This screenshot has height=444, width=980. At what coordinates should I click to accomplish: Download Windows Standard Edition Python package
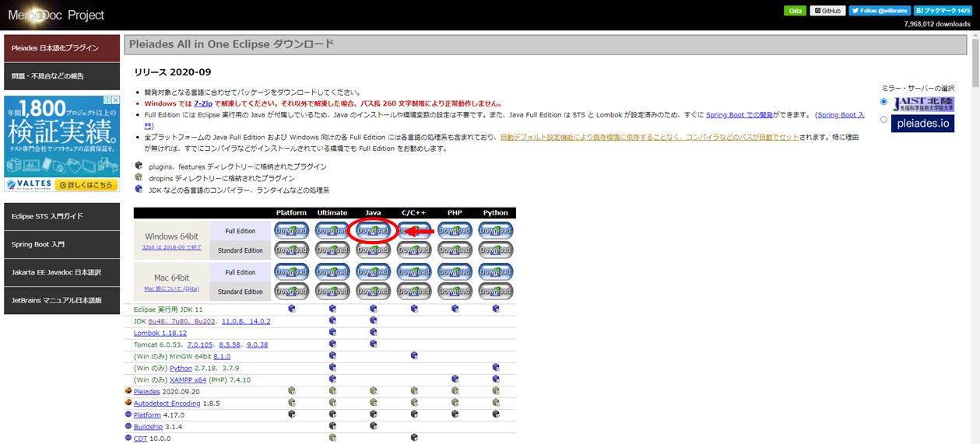(x=495, y=250)
